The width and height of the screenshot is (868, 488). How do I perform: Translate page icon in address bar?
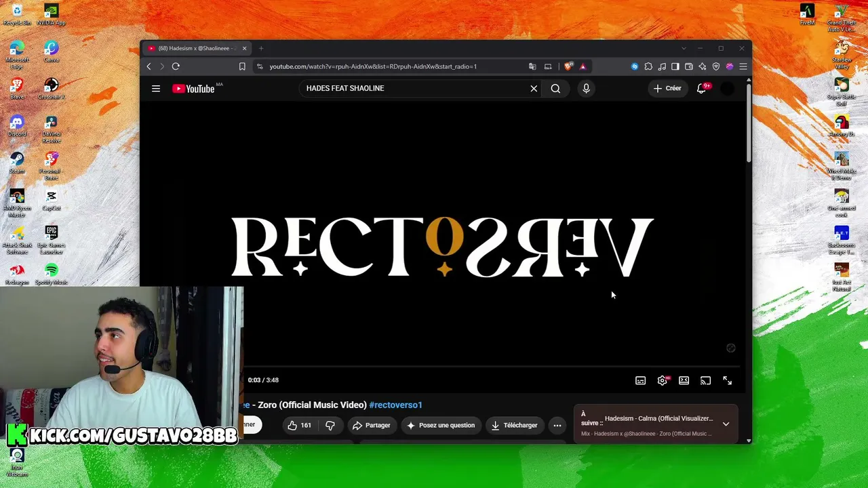532,66
